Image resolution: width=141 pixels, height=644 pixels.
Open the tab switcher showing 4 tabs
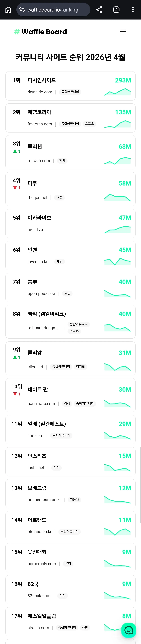[x=116, y=10]
